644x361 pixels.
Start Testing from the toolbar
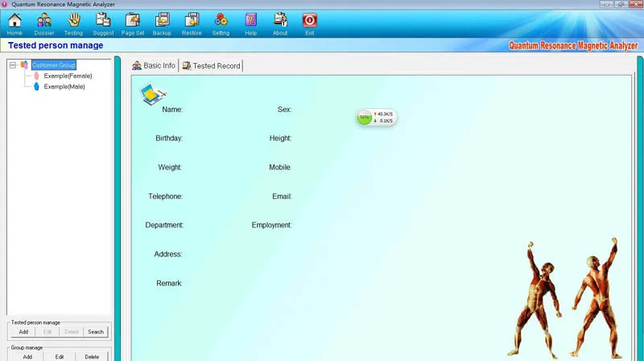coord(73,23)
